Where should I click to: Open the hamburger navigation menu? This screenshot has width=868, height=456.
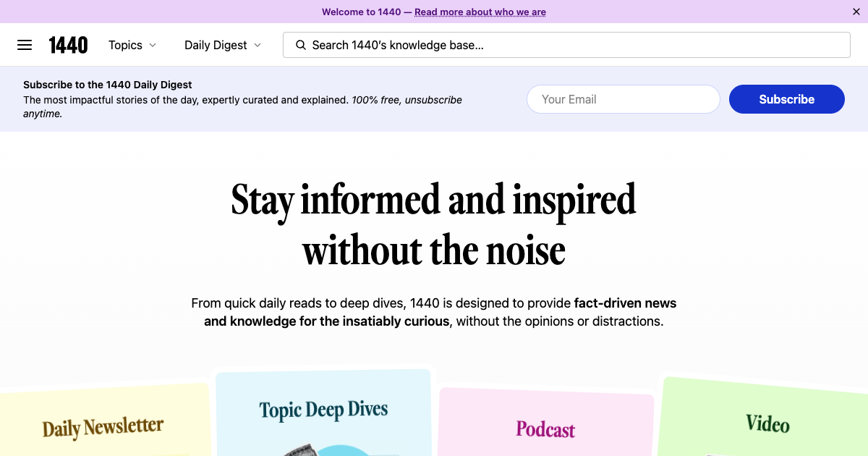point(25,45)
